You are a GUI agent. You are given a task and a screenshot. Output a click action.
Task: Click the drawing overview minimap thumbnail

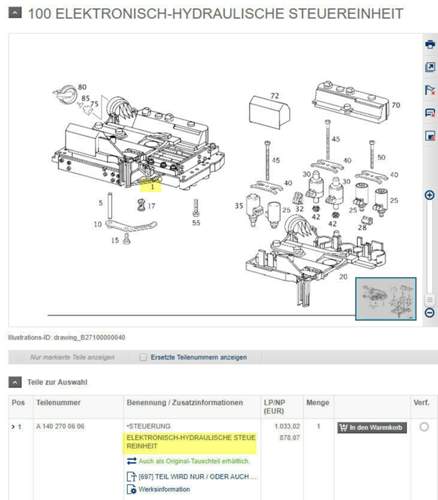386,299
